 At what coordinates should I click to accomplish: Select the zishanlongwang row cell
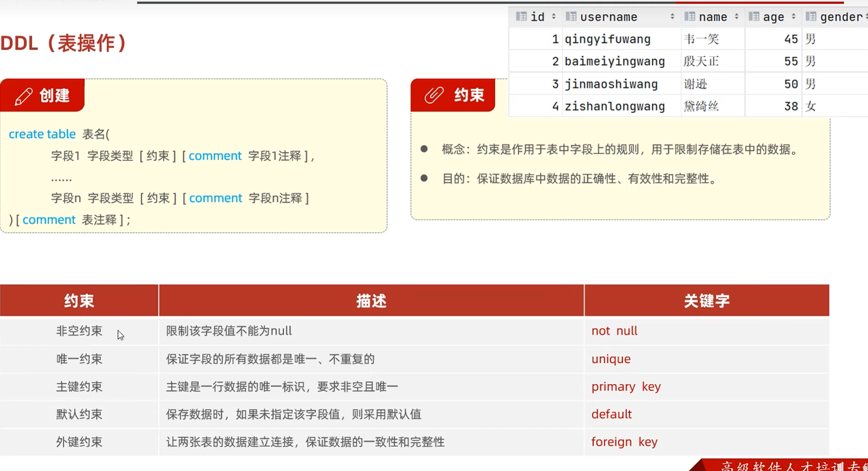click(615, 106)
